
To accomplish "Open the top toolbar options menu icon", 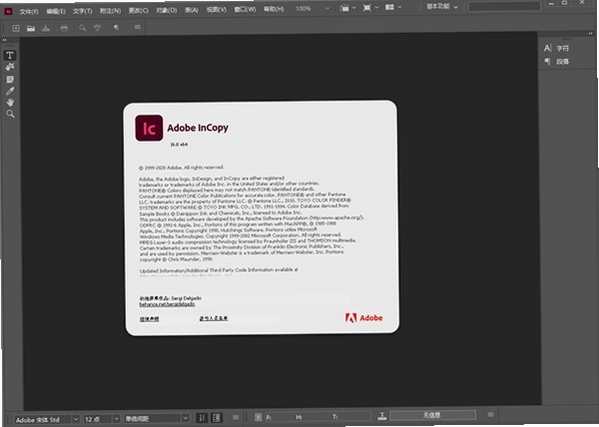I will tap(138, 27).
